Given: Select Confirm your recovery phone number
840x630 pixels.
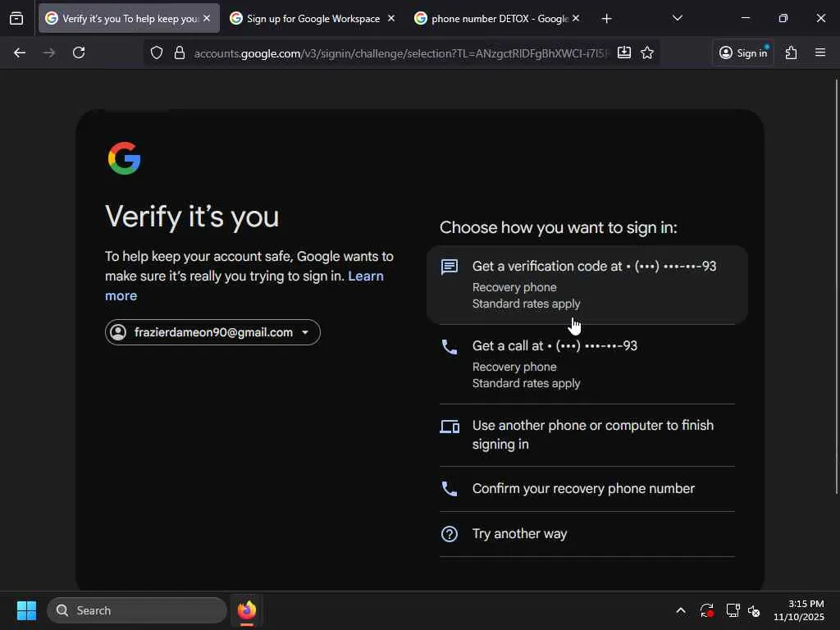Looking at the screenshot, I should [x=587, y=489].
